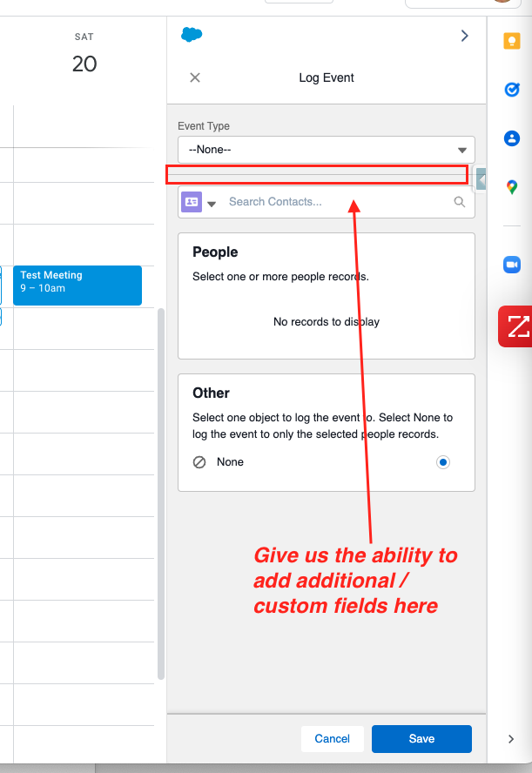The image size is (532, 773).
Task: Close the Log Event form
Action: point(195,77)
